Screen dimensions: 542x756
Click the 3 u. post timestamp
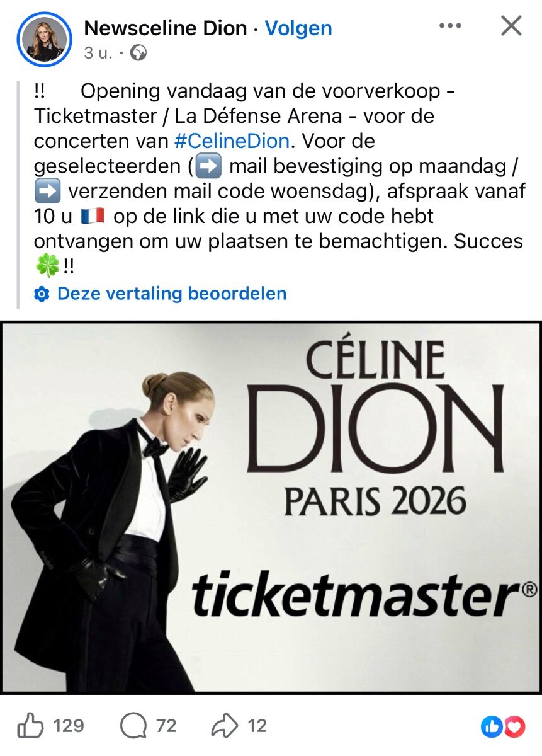click(98, 54)
